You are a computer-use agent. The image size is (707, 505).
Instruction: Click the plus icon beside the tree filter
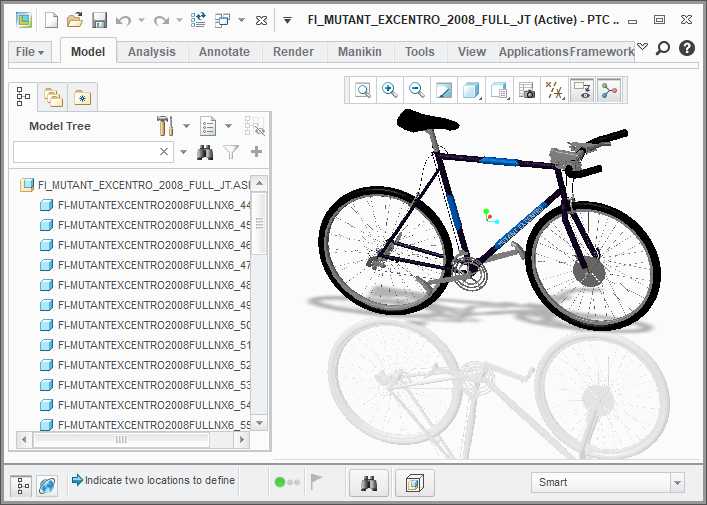pyautogui.click(x=256, y=152)
